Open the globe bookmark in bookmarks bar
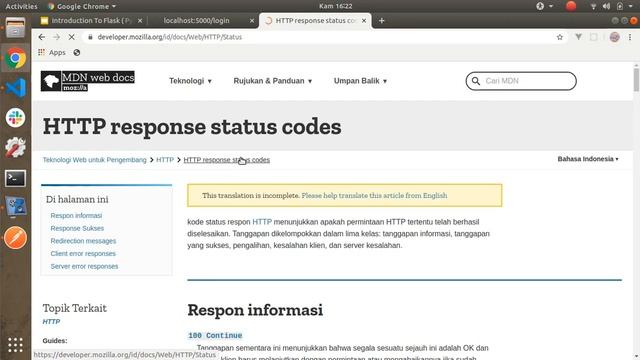Image resolution: width=640 pixels, height=360 pixels. (x=77, y=53)
